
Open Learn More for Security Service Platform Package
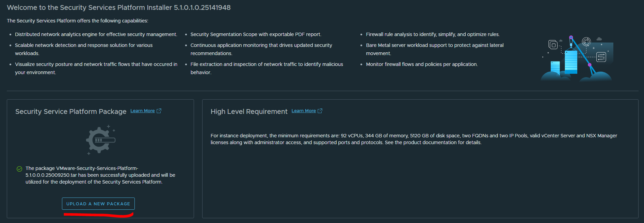142,111
